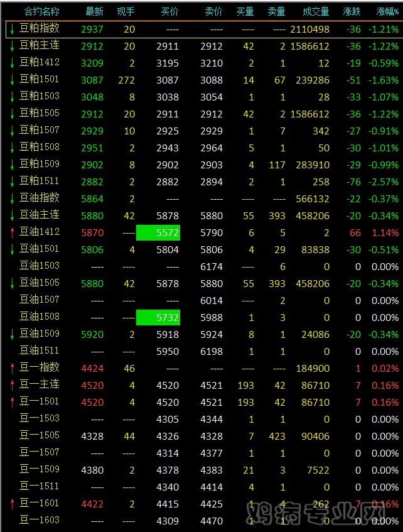Choose the 豆粕1503 contract
This screenshot has width=403, height=532.
(x=40, y=96)
